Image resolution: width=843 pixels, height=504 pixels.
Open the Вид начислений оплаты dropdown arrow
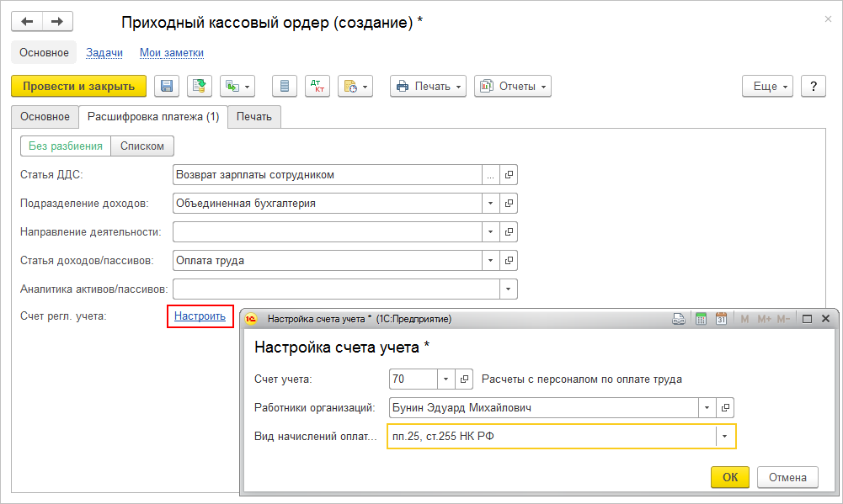725,437
